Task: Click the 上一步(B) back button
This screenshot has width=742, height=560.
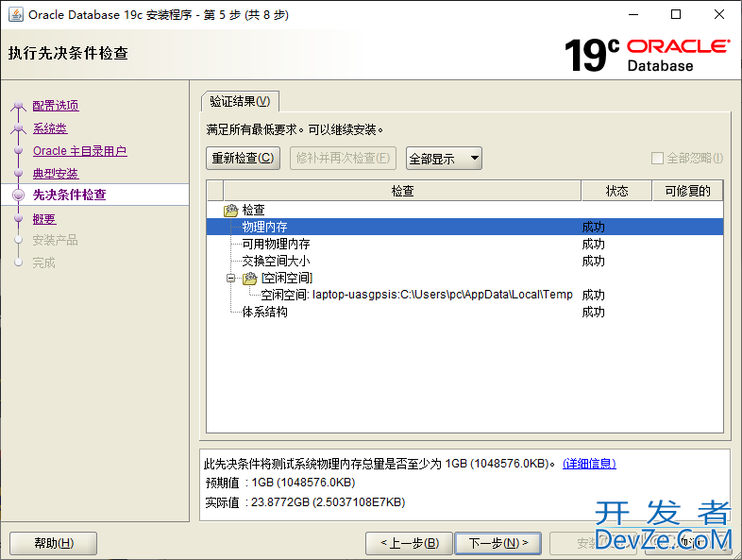Action: point(410,543)
